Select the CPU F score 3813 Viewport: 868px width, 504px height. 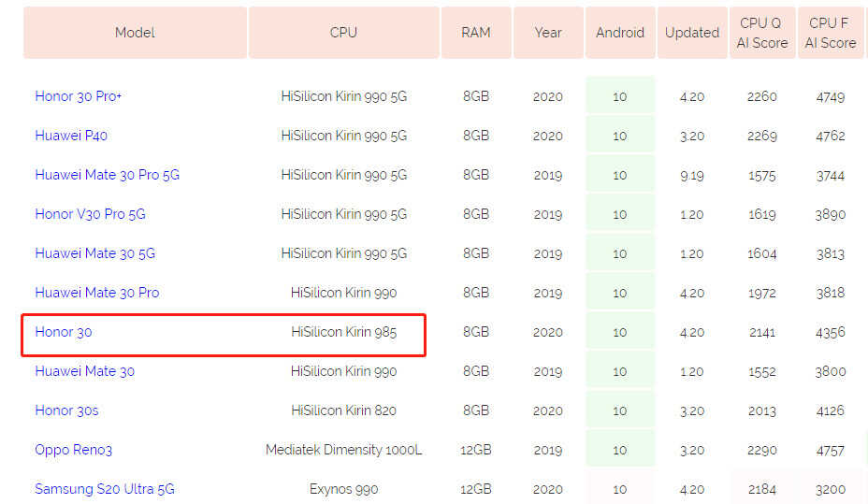831,254
